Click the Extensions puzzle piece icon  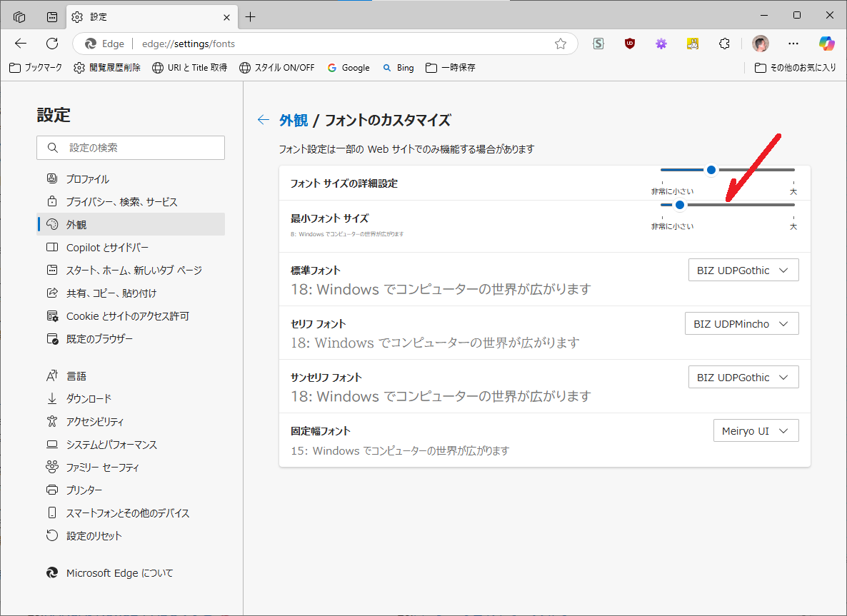tap(724, 44)
